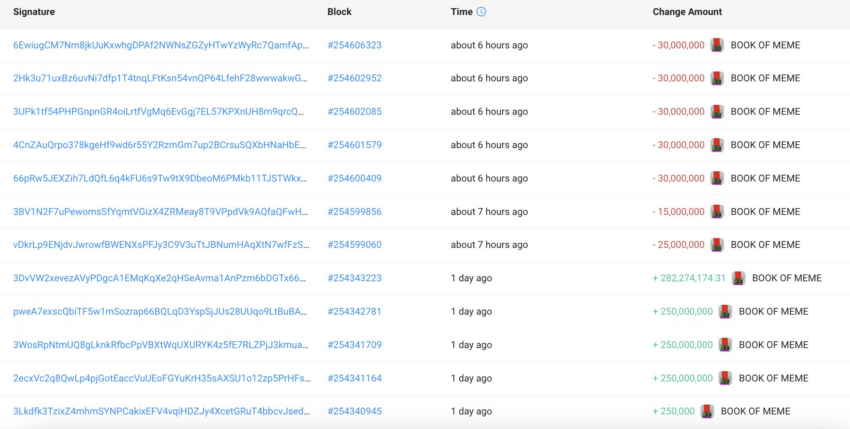The height and width of the screenshot is (429, 850).
Task: Open block #254341709
Action: click(355, 345)
